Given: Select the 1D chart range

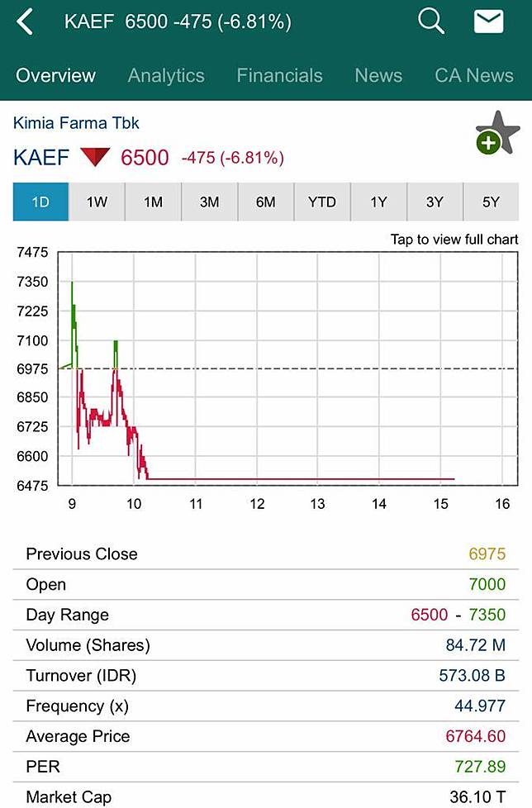Looking at the screenshot, I should [40, 202].
